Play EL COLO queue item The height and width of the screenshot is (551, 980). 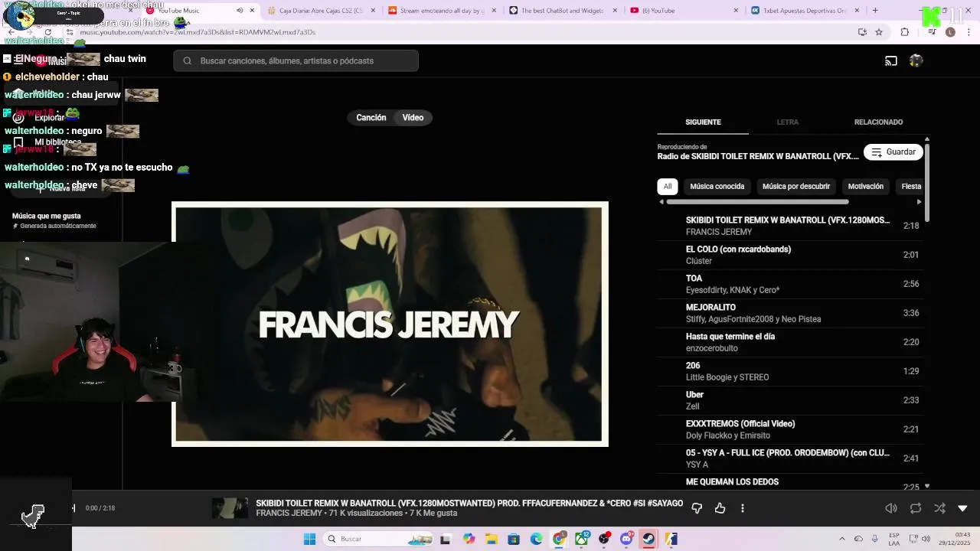point(790,255)
